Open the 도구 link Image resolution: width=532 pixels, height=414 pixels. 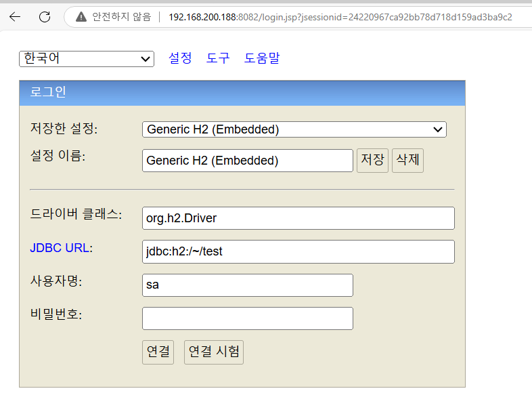coord(218,58)
